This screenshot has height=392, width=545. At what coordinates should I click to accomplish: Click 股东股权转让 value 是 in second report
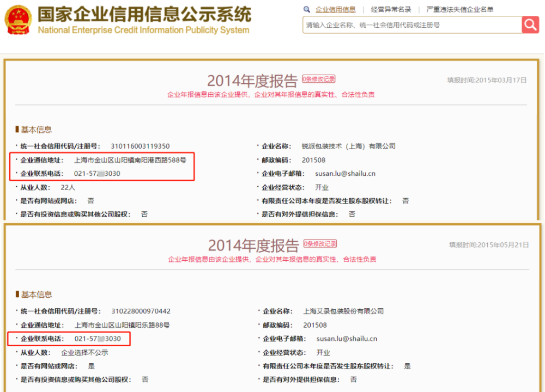pyautogui.click(x=407, y=366)
